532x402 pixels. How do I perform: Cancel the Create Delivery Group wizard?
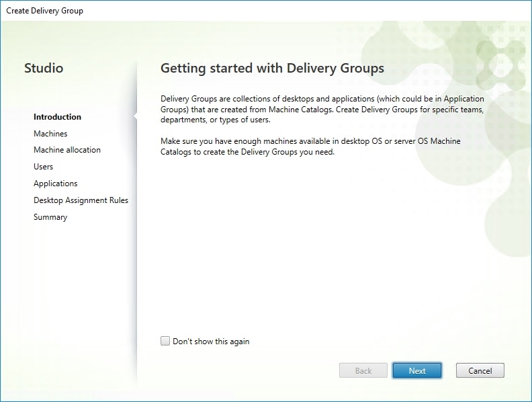click(480, 370)
